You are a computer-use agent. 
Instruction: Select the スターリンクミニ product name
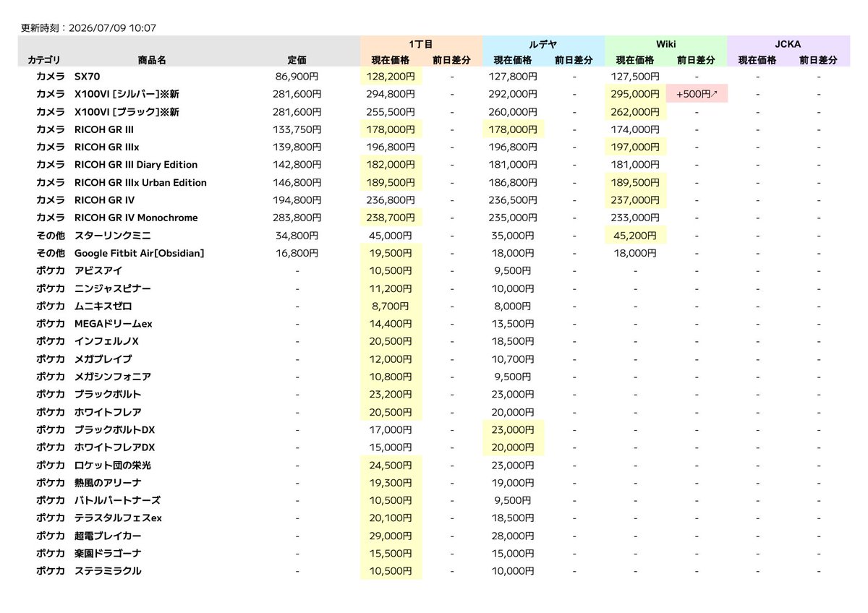tap(112, 235)
